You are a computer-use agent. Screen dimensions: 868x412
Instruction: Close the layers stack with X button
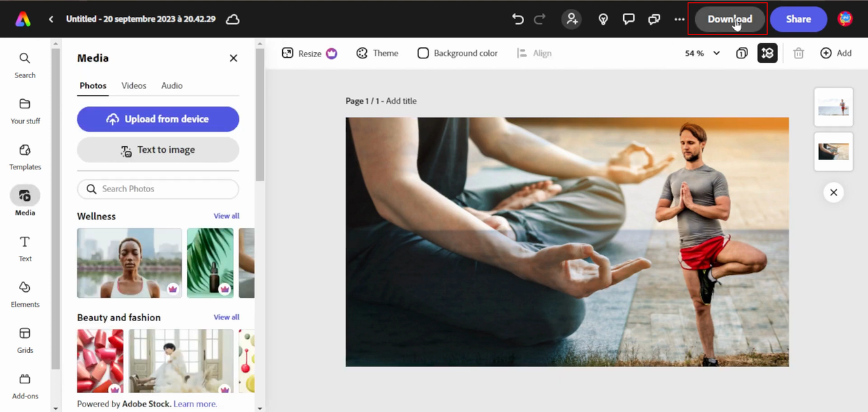tap(833, 192)
